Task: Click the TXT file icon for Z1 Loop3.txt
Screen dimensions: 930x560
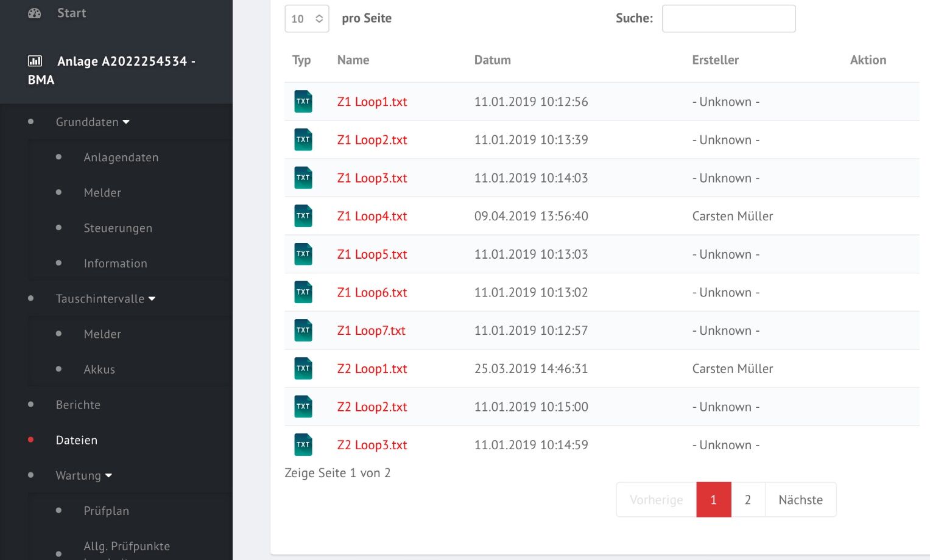Action: click(303, 178)
